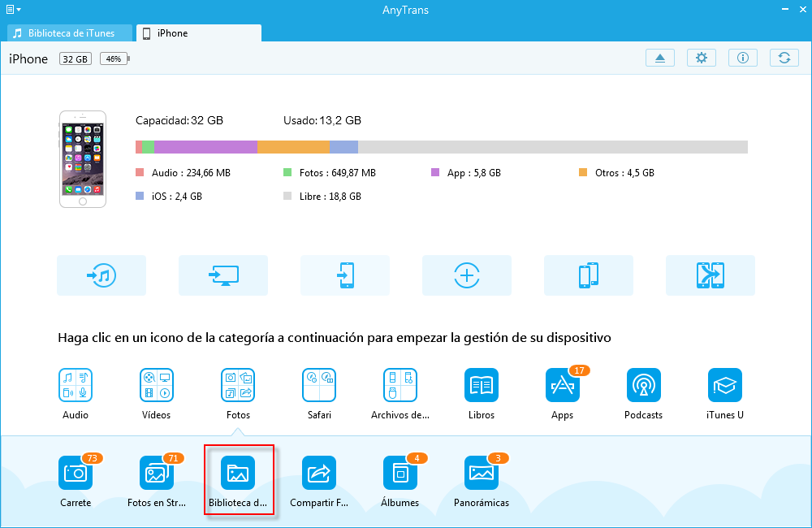Click the content to device icon
The height and width of the screenshot is (528, 812).
tap(345, 275)
